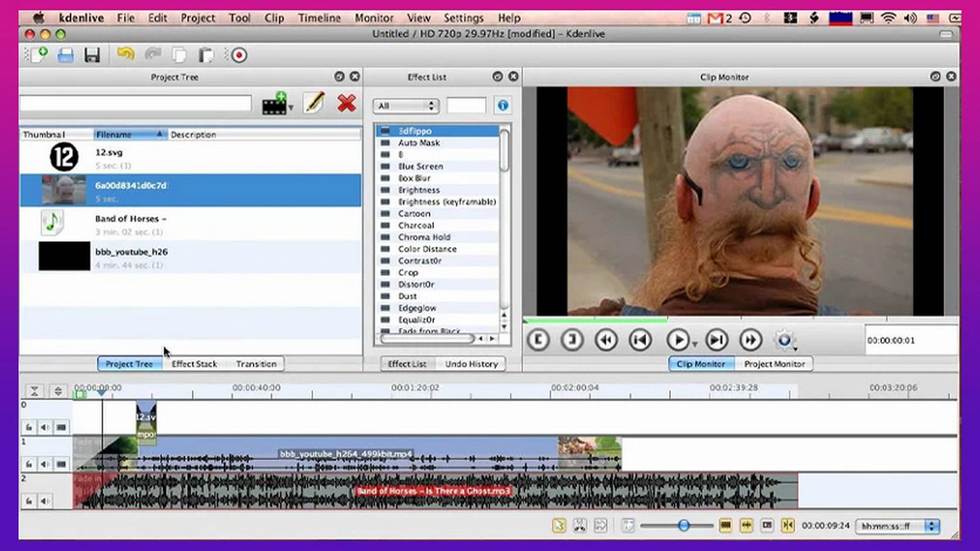Expand the Add Clip dropdown arrow
Screen dimensions: 980x551
[x=291, y=107]
